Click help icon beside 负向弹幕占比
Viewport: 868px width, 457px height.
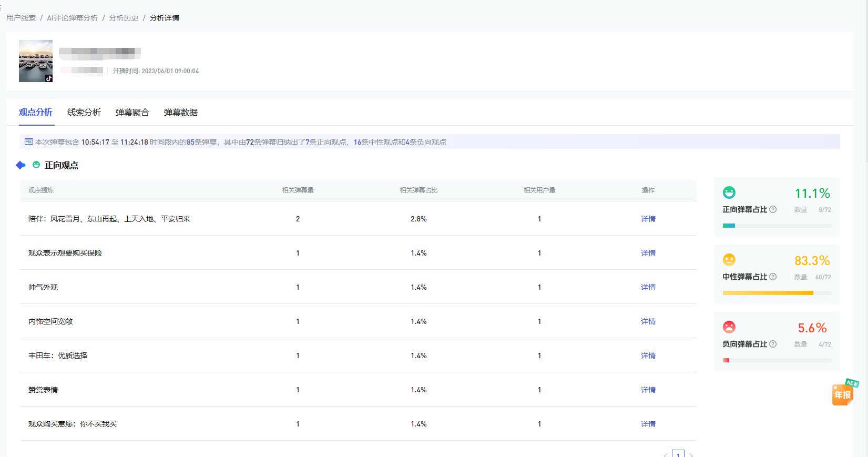(773, 344)
